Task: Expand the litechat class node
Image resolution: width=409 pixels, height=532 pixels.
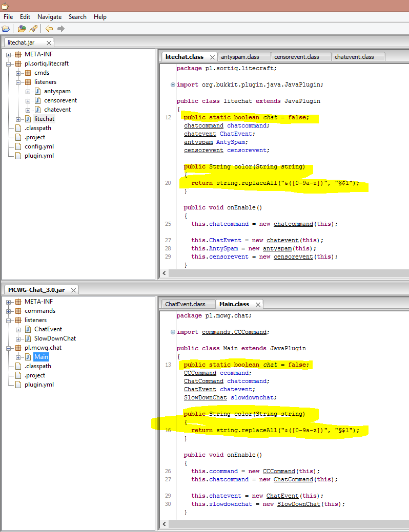Action: [18, 119]
